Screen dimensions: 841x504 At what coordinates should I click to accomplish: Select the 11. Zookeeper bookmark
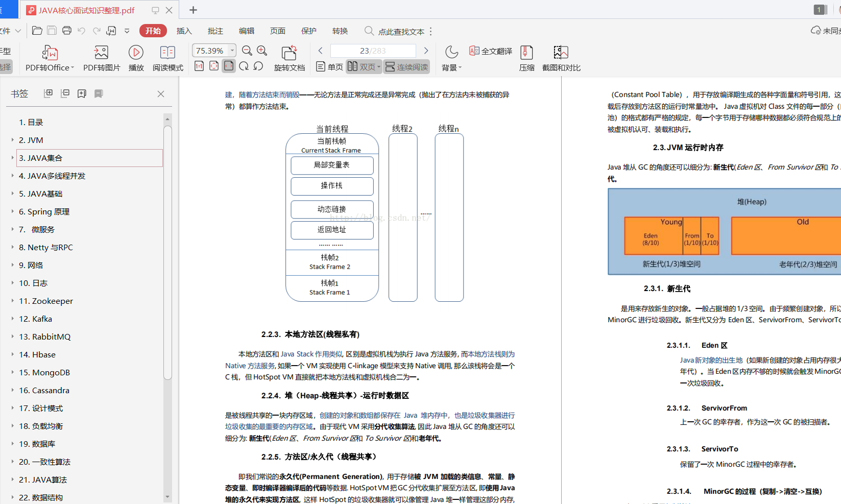pos(46,301)
